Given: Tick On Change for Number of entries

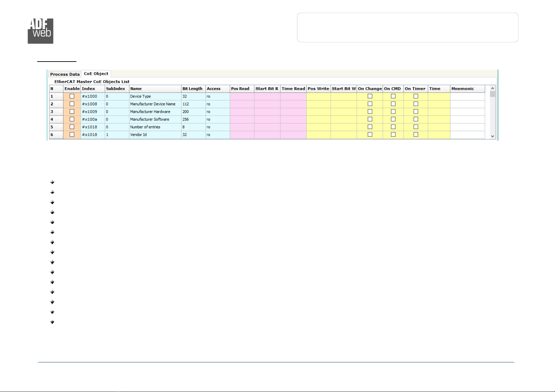Looking at the screenshot, I should tap(370, 127).
